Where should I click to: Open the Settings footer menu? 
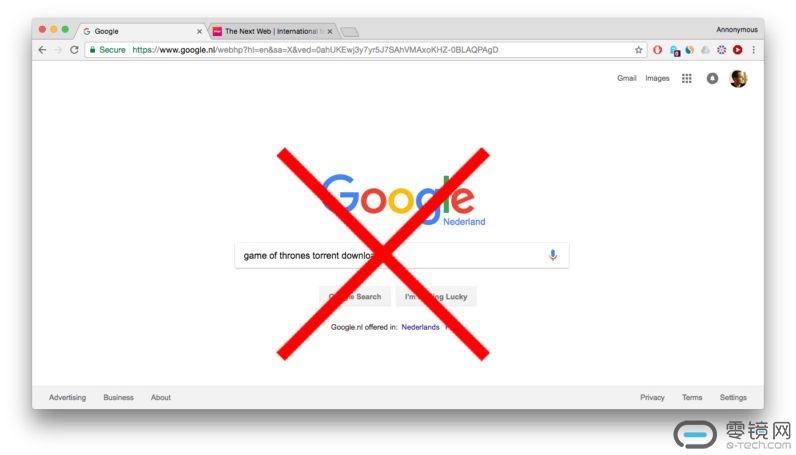tap(733, 398)
